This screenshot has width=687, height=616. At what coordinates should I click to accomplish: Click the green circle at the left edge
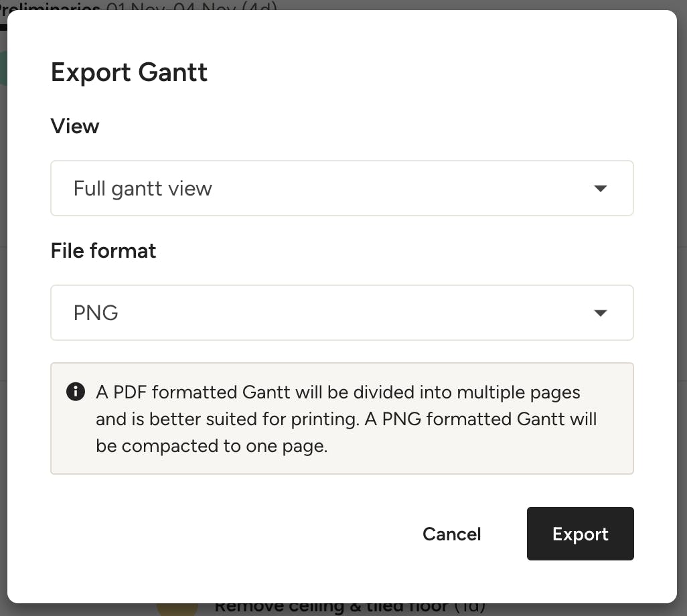click(x=3, y=67)
